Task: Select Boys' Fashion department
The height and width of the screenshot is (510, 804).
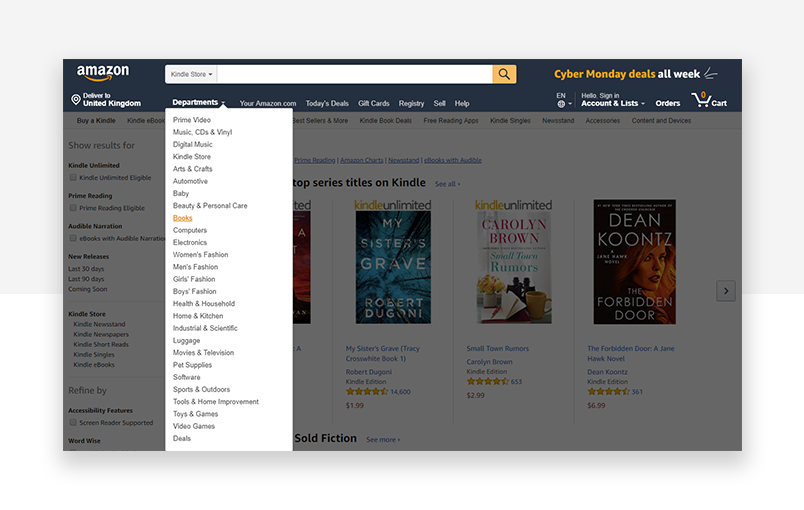Action: point(195,292)
